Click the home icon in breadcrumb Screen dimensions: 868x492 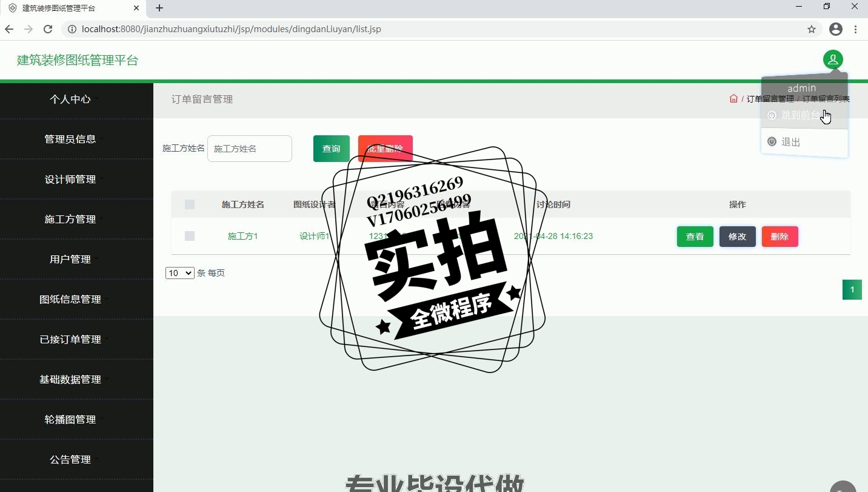pyautogui.click(x=733, y=99)
